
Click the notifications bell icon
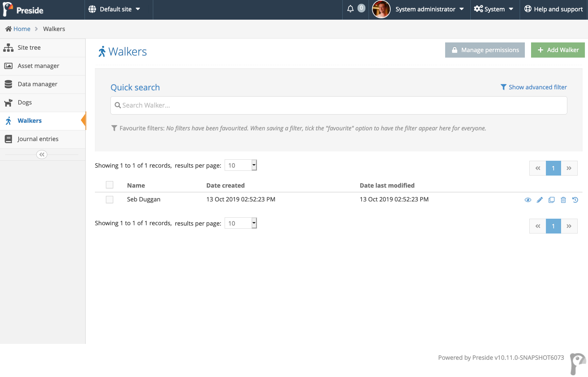click(350, 9)
